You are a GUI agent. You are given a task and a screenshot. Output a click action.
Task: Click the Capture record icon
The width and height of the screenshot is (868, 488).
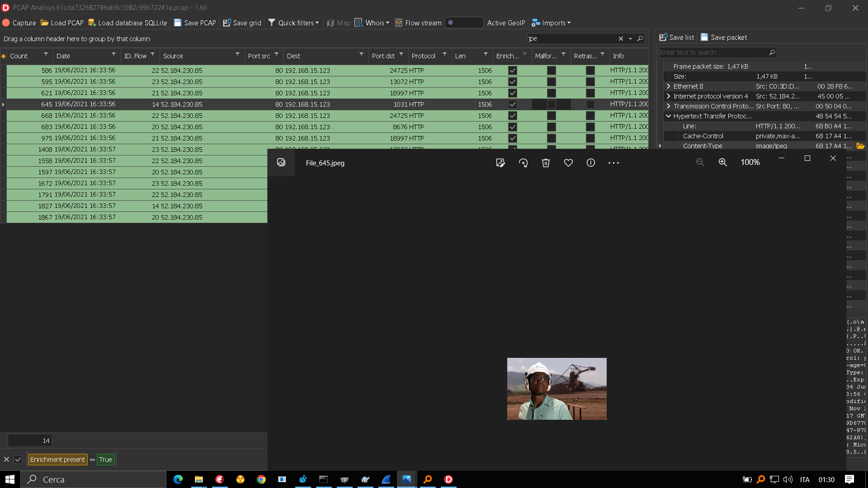pos(6,23)
